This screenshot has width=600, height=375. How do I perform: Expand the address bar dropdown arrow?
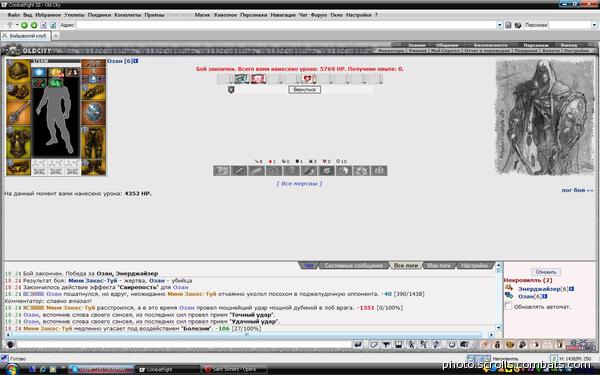tap(499, 25)
